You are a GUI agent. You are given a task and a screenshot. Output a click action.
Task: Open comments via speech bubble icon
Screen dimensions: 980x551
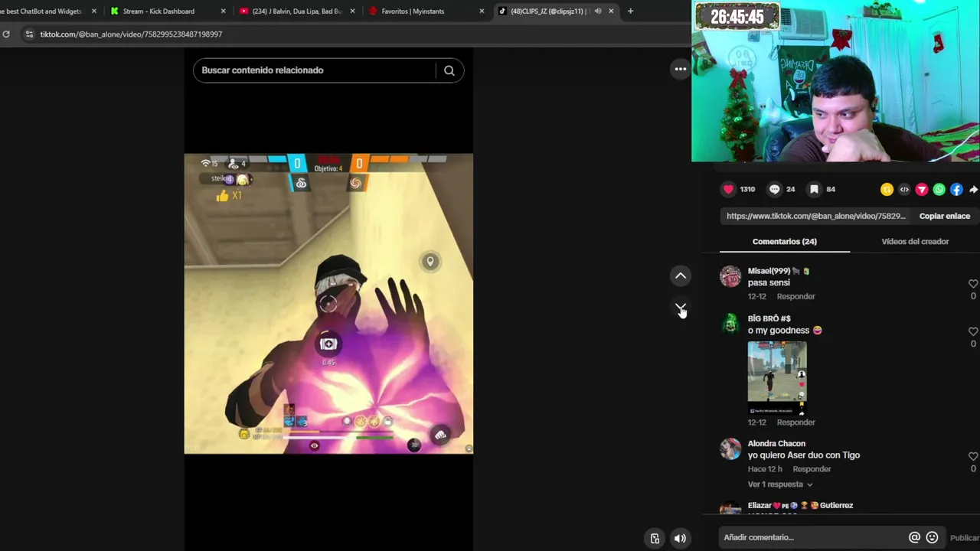tap(775, 189)
